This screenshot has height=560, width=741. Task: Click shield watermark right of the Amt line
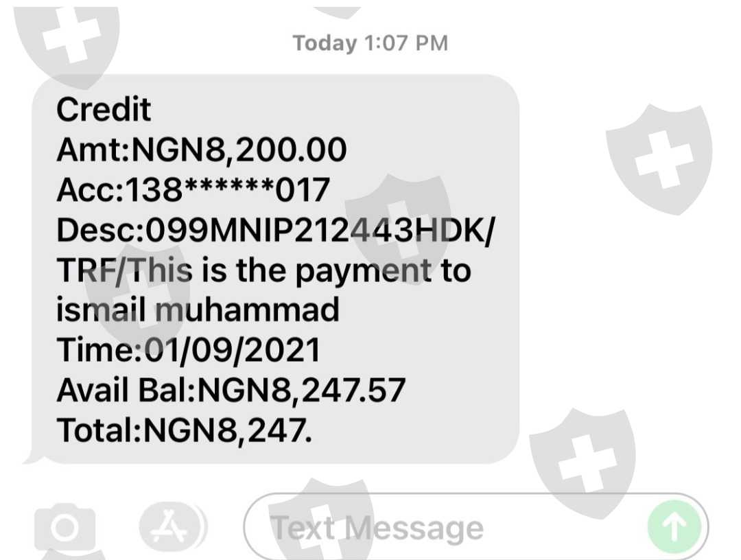pos(660,159)
